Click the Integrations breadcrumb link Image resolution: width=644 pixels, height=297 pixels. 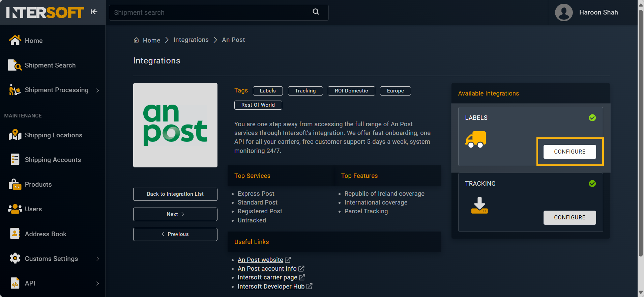191,40
